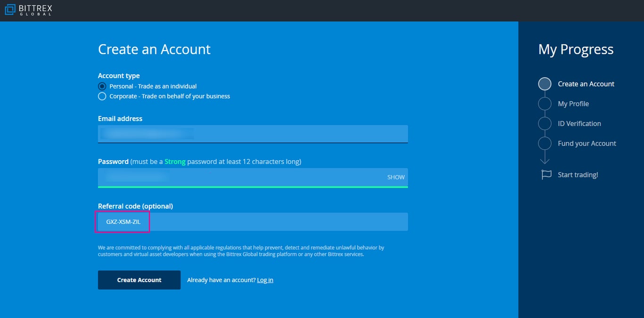Image resolution: width=644 pixels, height=318 pixels.
Task: Click the downward arrow in the progress tracker
Action: [x=545, y=159]
